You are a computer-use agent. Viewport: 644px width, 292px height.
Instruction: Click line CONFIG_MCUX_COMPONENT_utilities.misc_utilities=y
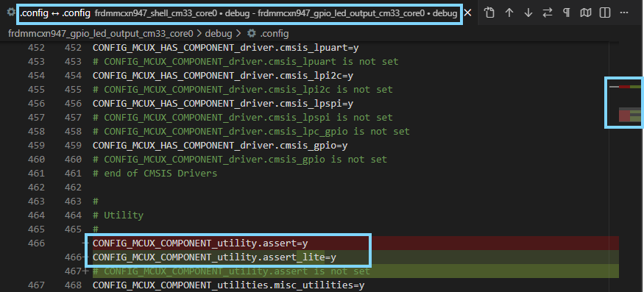point(228,285)
